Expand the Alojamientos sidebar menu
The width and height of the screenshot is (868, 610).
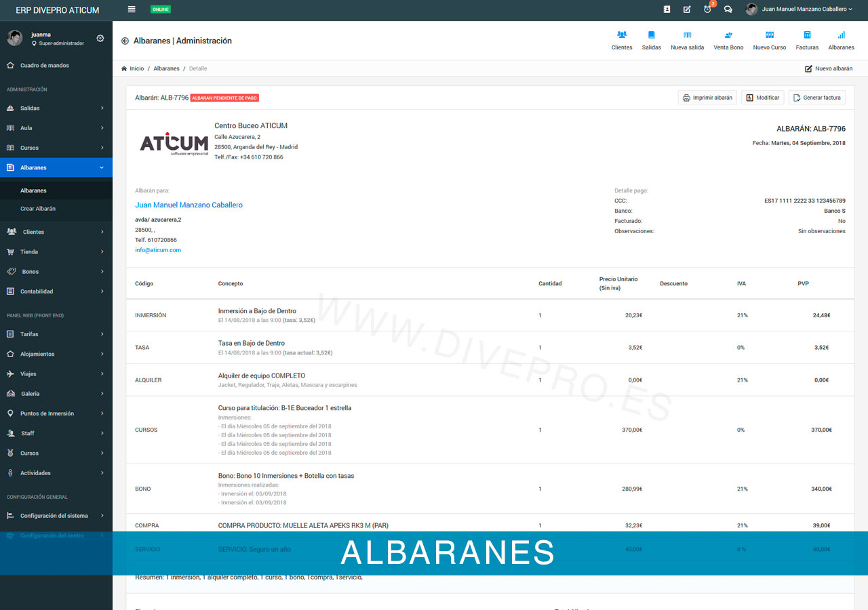[56, 354]
